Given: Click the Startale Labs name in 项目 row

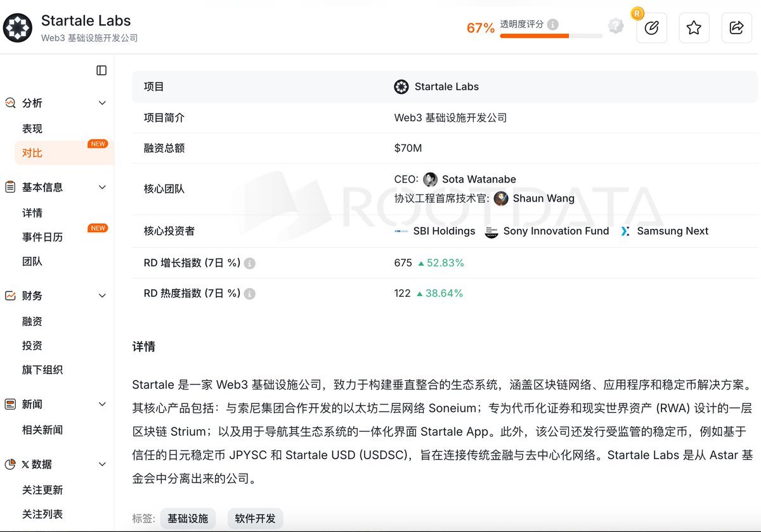Looking at the screenshot, I should pyautogui.click(x=446, y=86).
